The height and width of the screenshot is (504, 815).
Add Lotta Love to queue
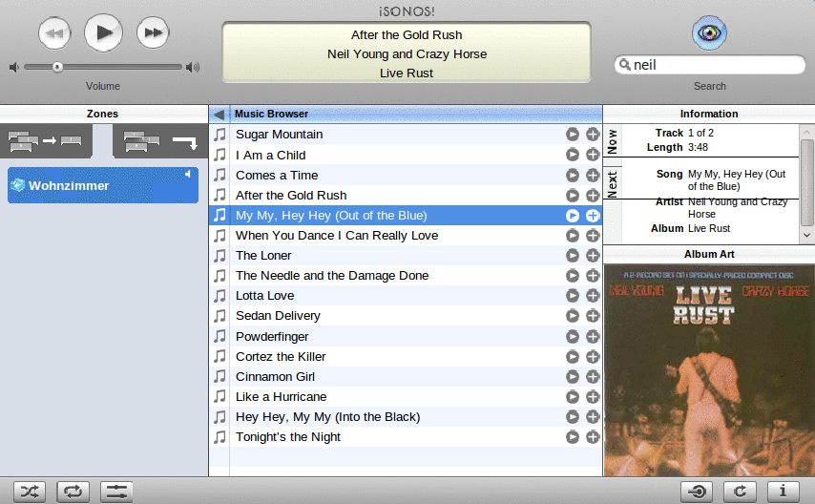593,295
